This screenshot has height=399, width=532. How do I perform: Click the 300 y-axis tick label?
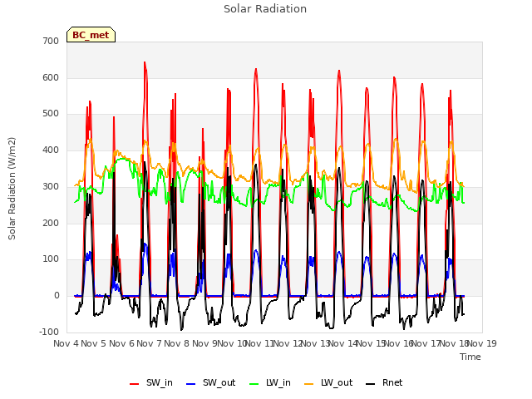51,186
